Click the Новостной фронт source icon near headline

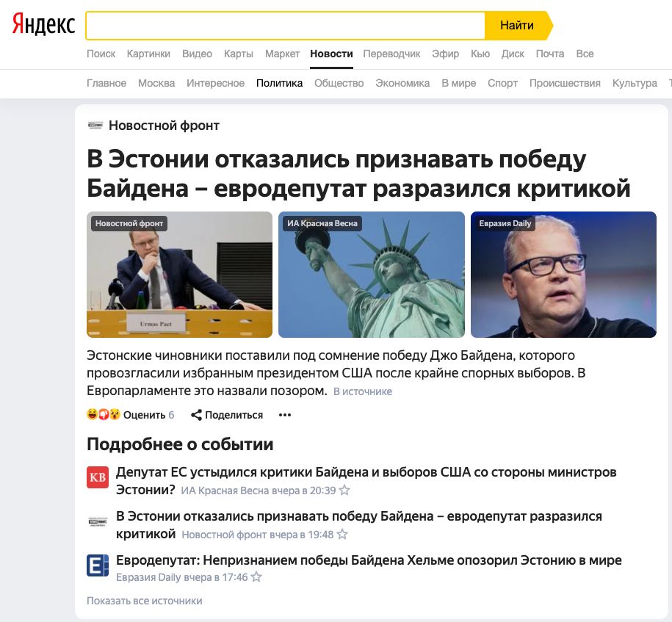pos(95,125)
